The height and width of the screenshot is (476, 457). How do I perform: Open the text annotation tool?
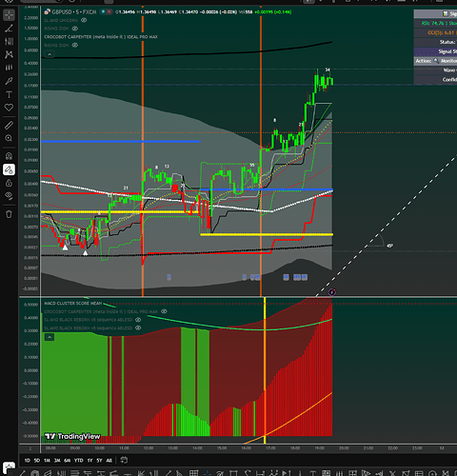[9, 94]
